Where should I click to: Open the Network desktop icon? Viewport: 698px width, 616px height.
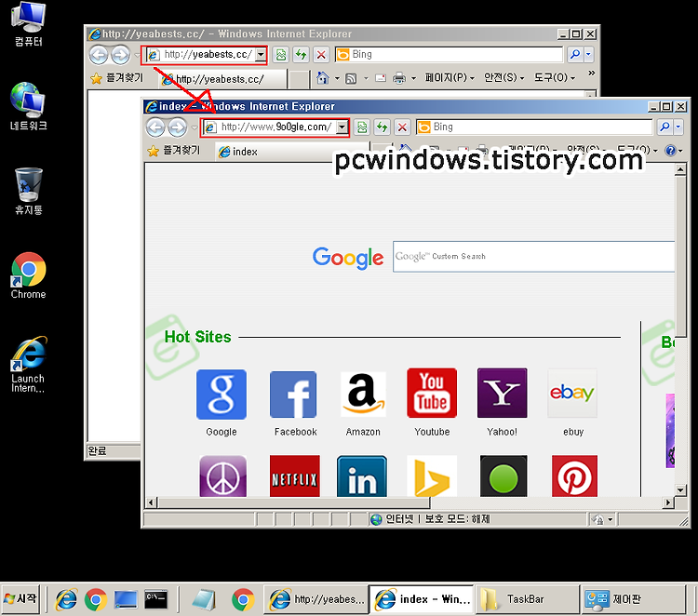28,107
